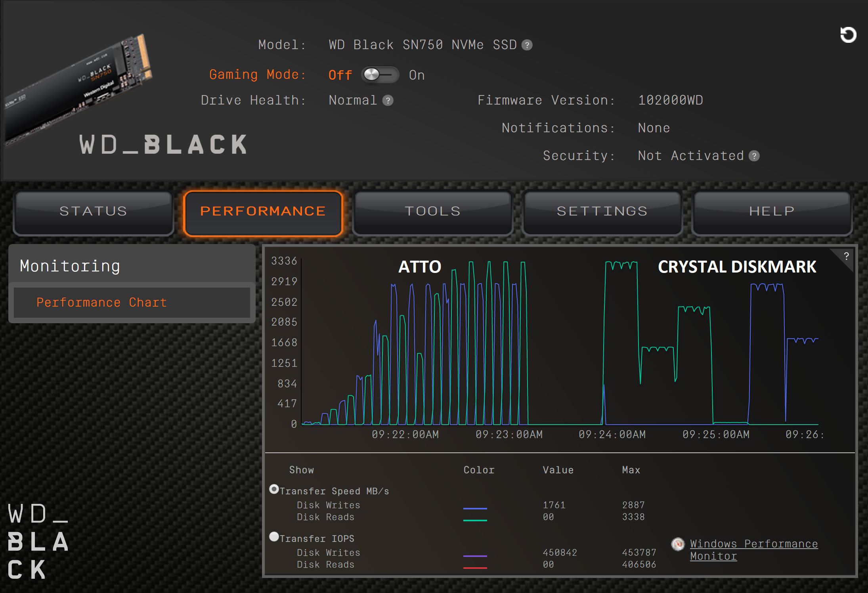Screen dimensions: 868x593
Task: Switch to the Tools tab
Action: (432, 212)
